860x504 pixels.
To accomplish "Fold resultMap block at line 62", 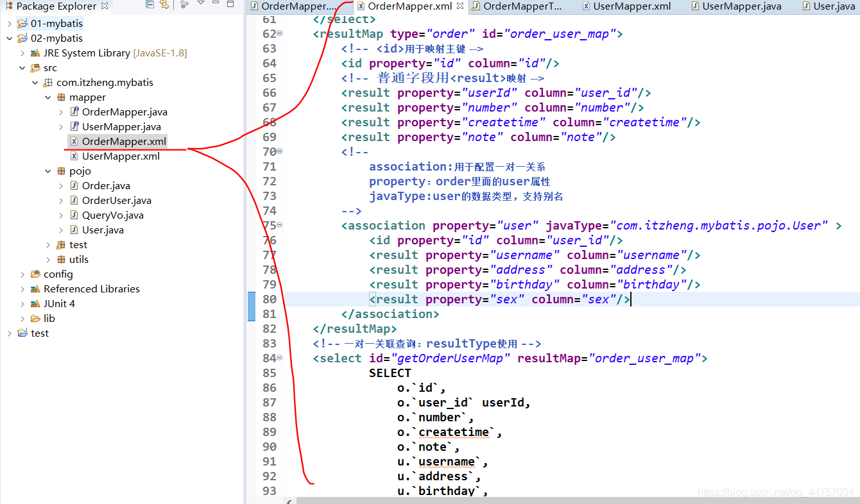I will click(279, 33).
